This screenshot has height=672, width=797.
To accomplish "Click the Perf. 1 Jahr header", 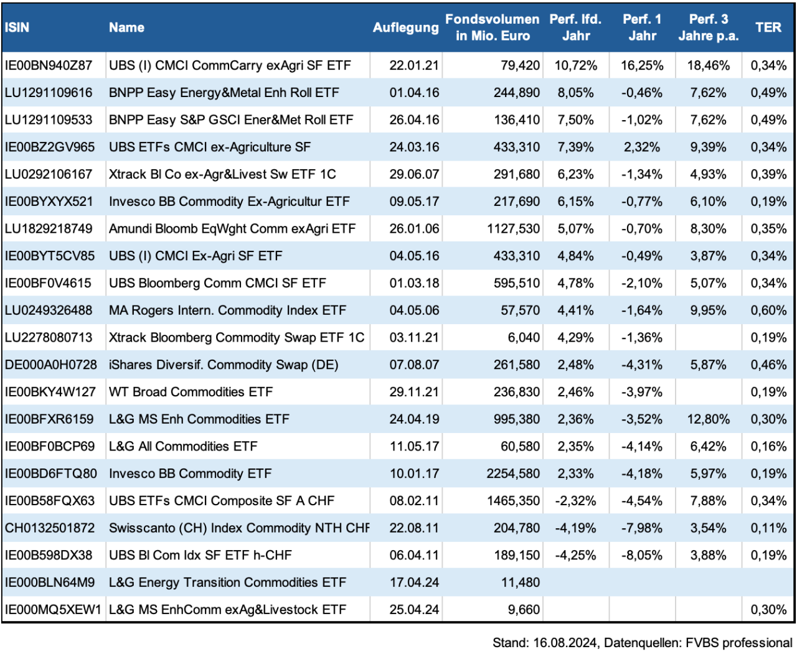I will click(642, 28).
